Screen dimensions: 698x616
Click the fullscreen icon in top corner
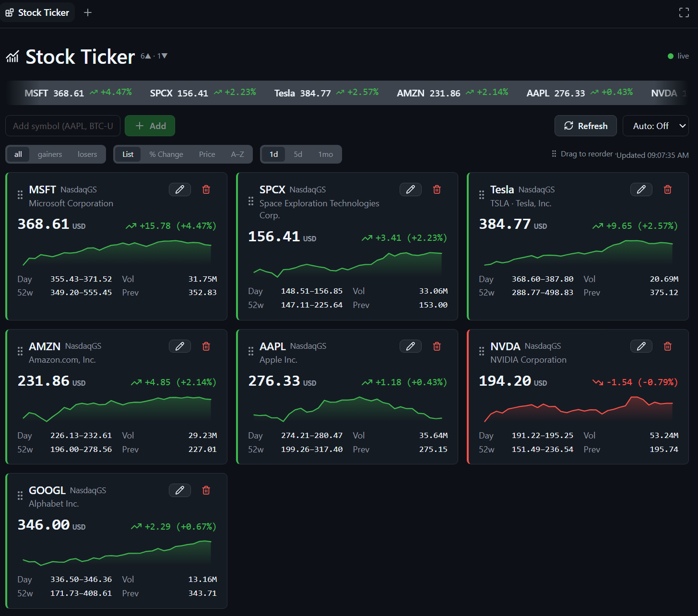684,12
